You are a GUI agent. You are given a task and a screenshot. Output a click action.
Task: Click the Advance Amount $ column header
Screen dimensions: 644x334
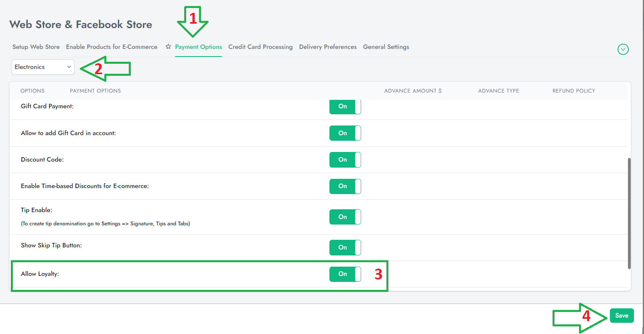click(x=412, y=91)
